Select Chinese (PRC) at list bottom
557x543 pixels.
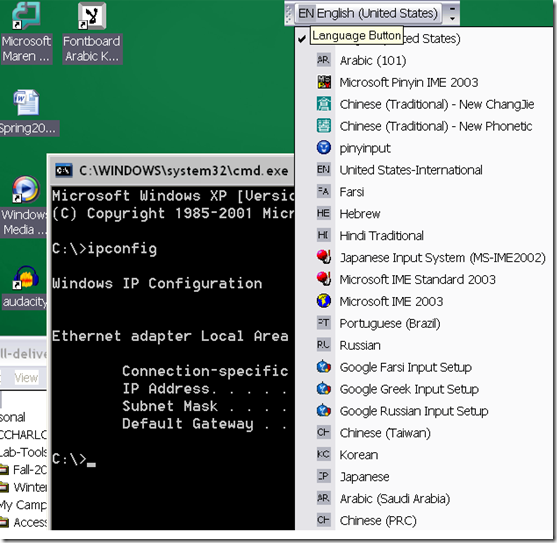424,520
